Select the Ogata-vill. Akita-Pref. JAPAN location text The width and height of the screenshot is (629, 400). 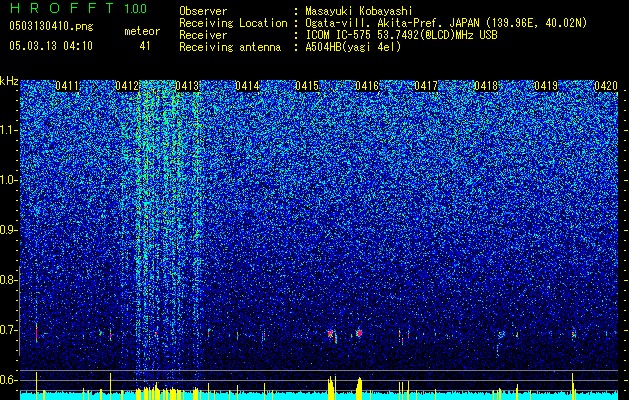coord(446,23)
